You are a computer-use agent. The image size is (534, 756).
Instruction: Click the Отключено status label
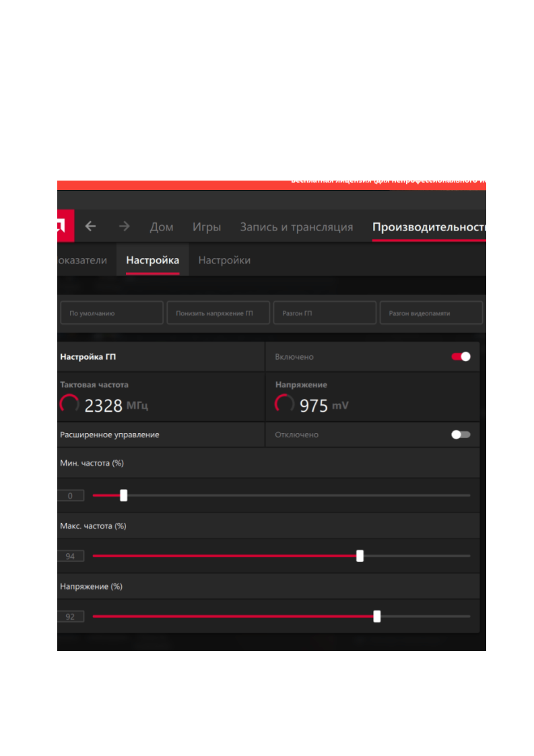click(x=297, y=435)
